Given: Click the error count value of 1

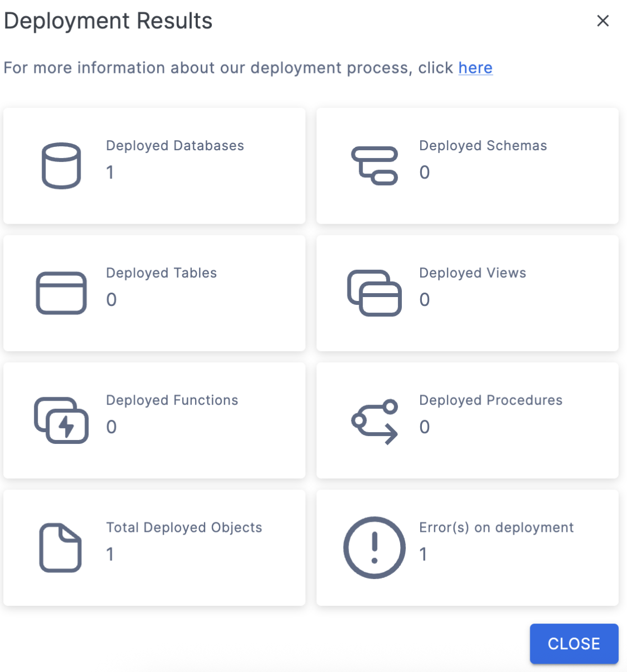Looking at the screenshot, I should pos(424,555).
